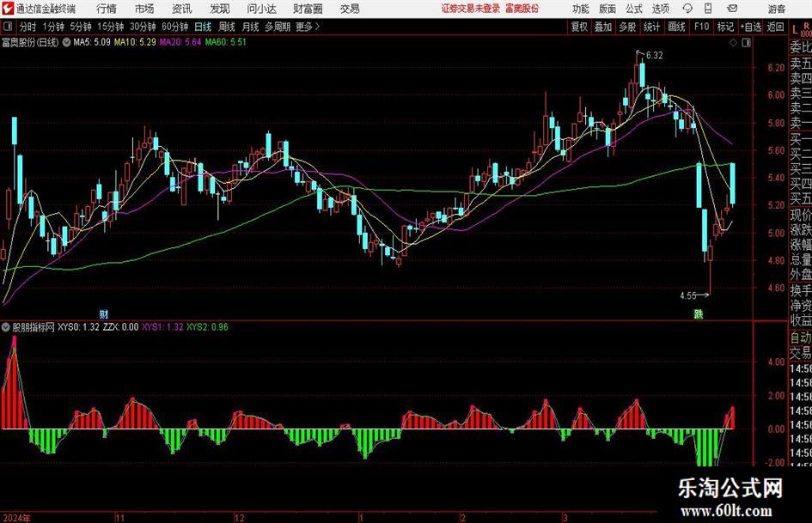Viewport: 812px width, 523px height.
Task: Click the 游客 guest account button
Action: (776, 9)
